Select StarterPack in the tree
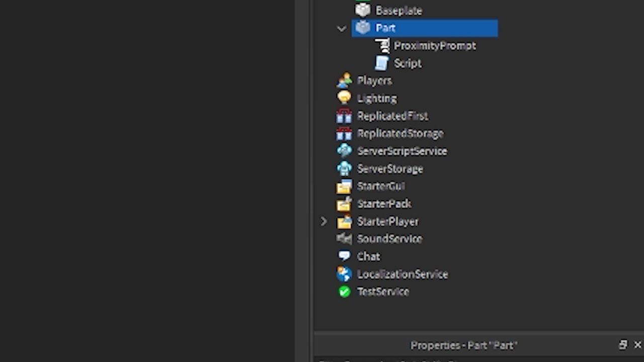Image resolution: width=644 pixels, height=362 pixels. (x=384, y=204)
